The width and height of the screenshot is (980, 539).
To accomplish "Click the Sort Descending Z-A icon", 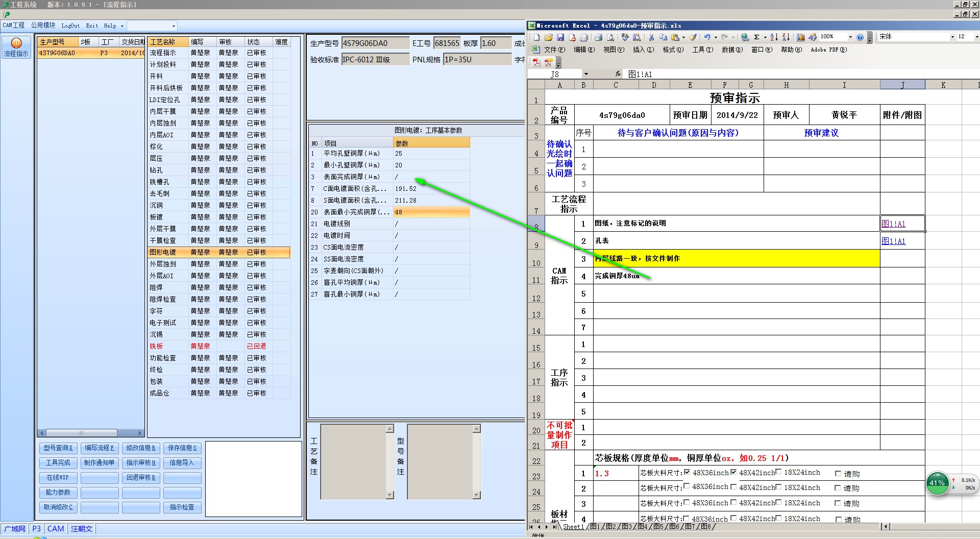I will 786,37.
